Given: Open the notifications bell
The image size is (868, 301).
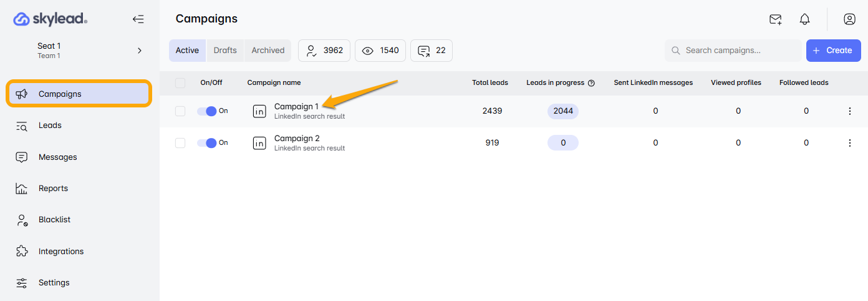Looking at the screenshot, I should (804, 19).
